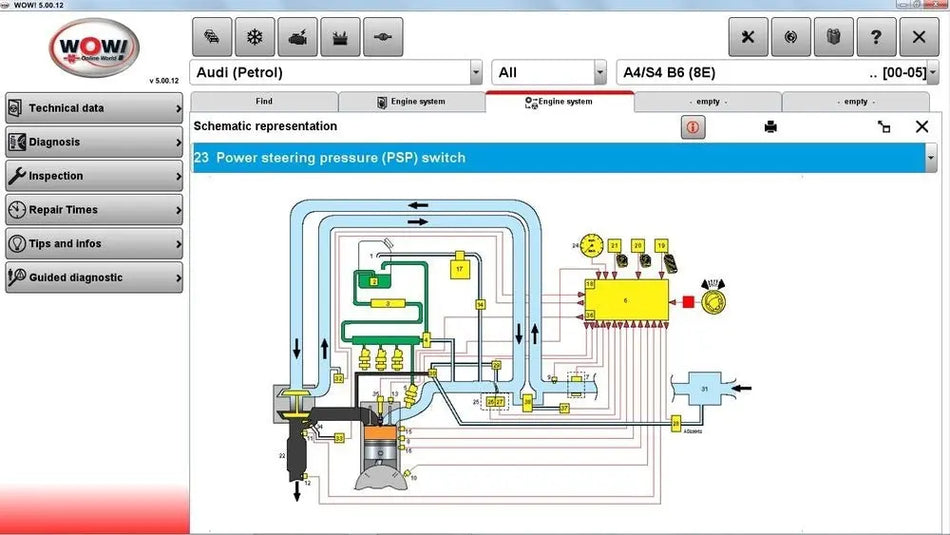
Task: Open the engine toolbar icon
Action: 297,37
